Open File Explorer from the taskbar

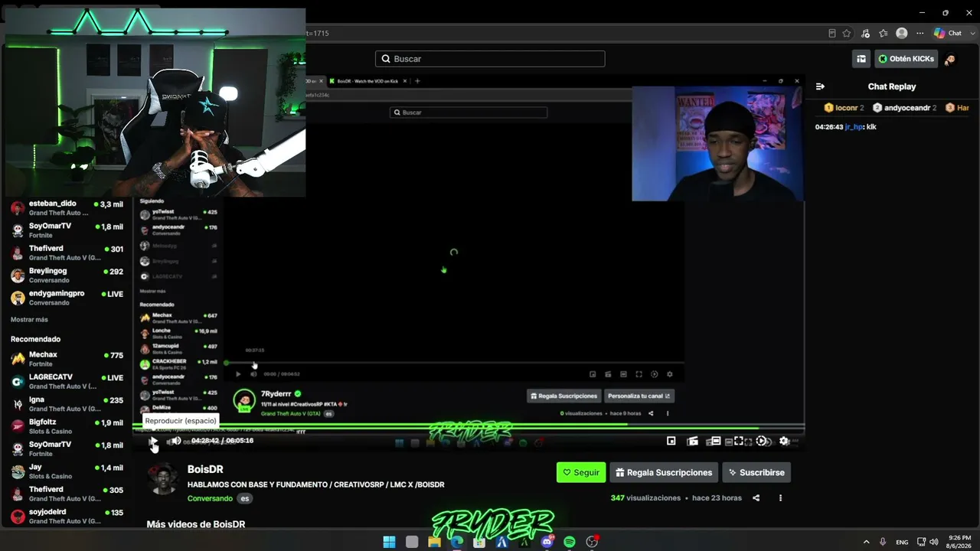pos(434,542)
